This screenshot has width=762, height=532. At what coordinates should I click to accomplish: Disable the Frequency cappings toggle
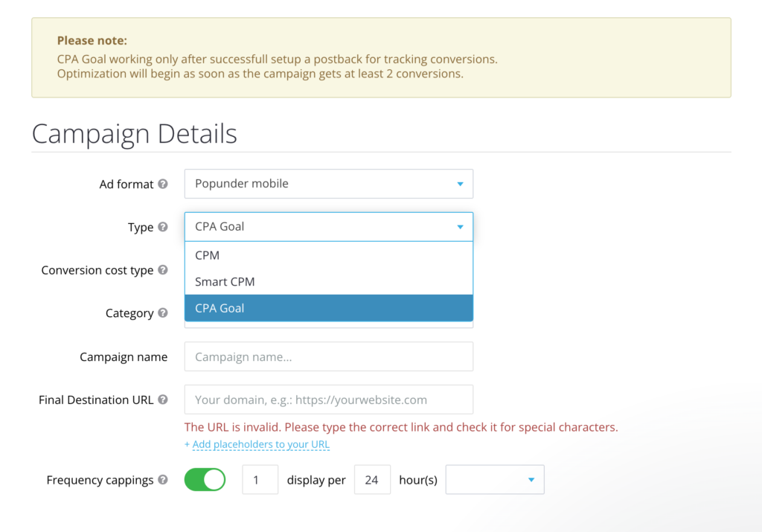[205, 480]
